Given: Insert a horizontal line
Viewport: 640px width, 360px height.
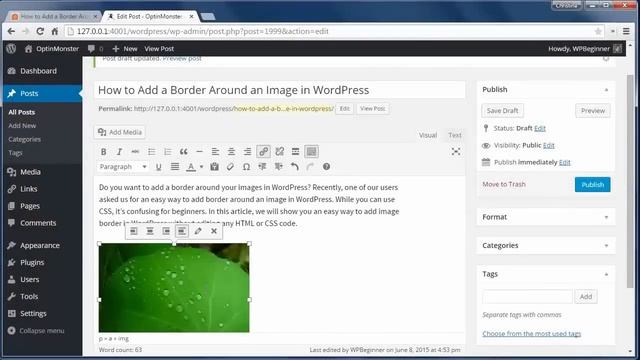Looking at the screenshot, I should pos(199,152).
